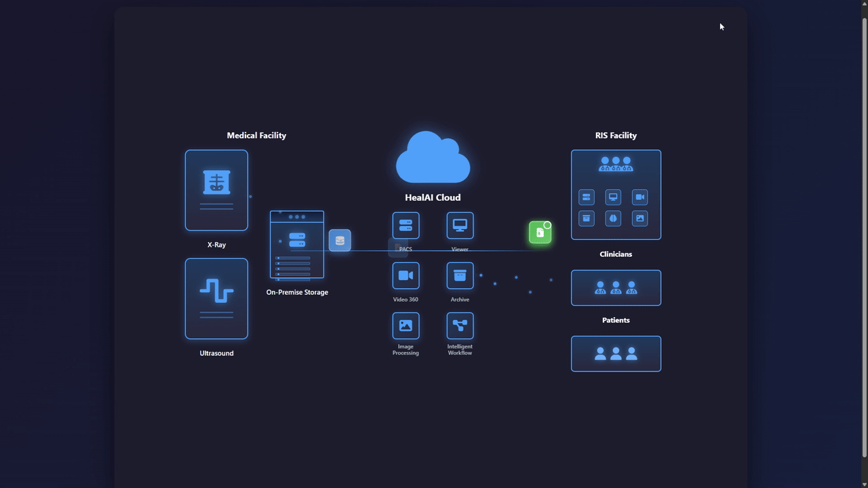Select the PACS server icon
Image resolution: width=868 pixels, height=488 pixels.
[406, 226]
